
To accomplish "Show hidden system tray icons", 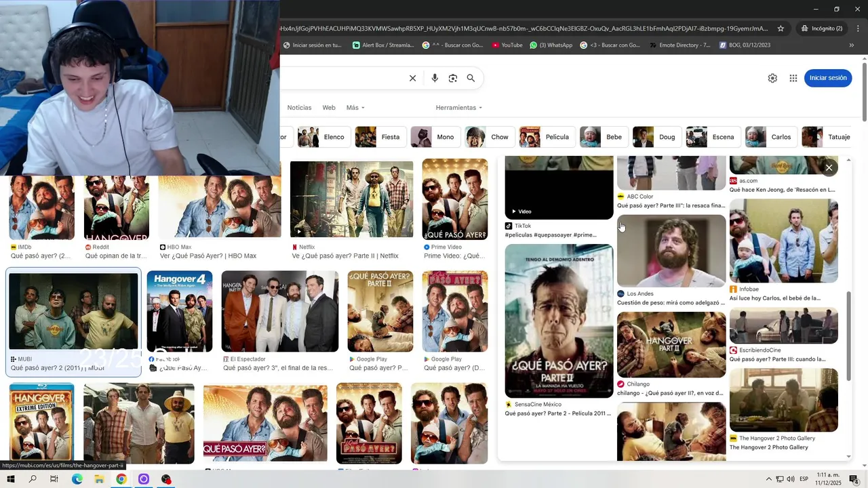I will tap(768, 479).
